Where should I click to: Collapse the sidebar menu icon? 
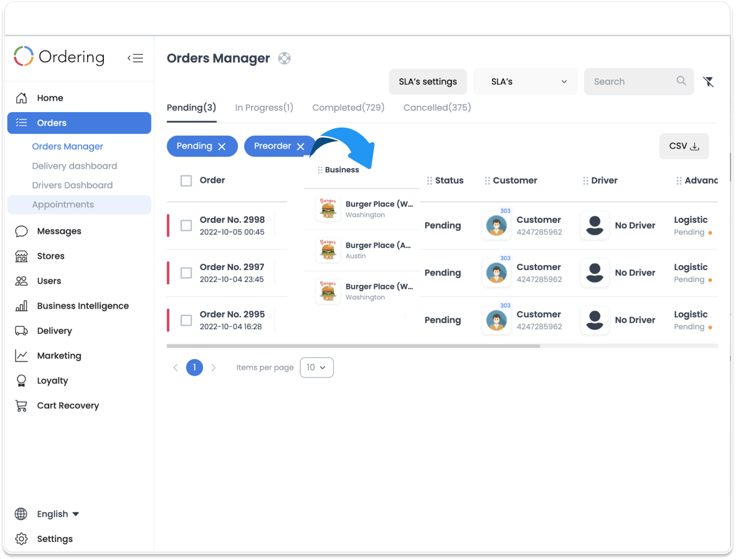(x=136, y=58)
